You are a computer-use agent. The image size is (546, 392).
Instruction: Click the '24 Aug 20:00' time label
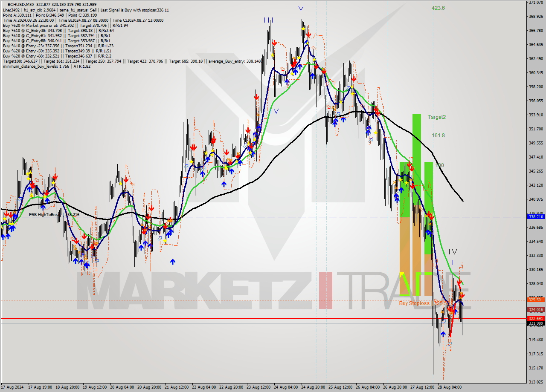pyautogui.click(x=313, y=388)
